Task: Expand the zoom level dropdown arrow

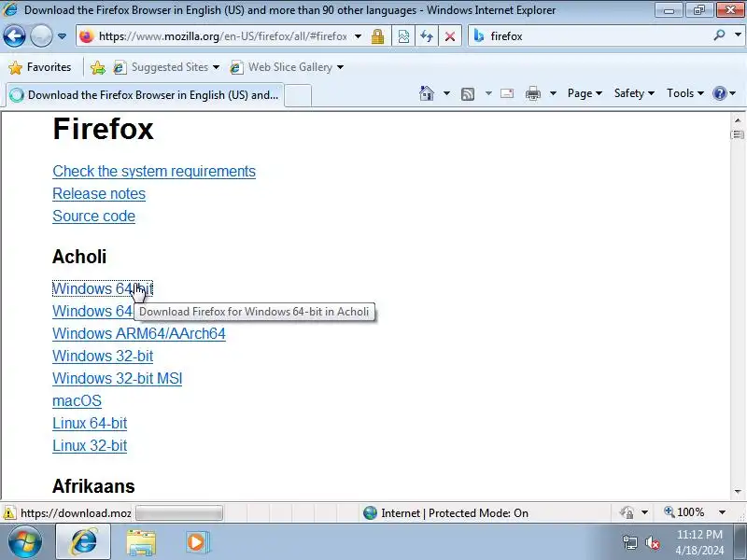Action: pyautogui.click(x=722, y=512)
